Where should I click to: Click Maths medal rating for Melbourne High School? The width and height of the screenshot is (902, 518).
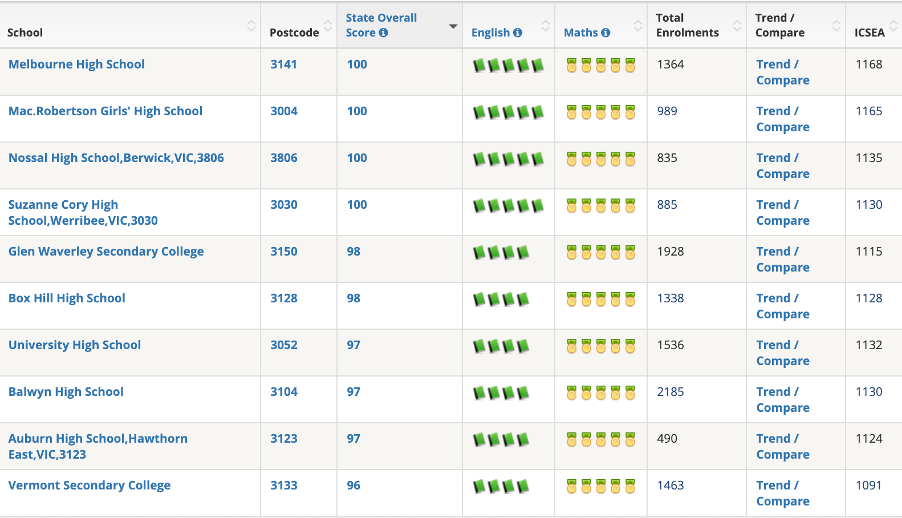[x=601, y=64]
